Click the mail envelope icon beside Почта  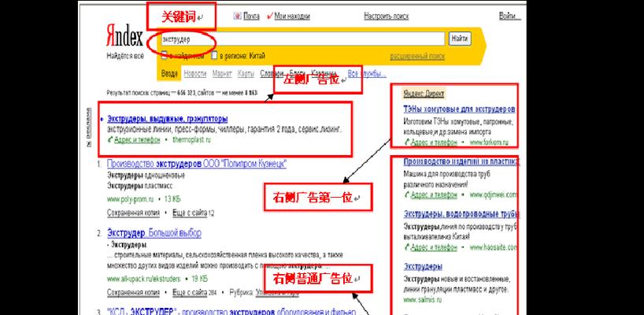237,16
